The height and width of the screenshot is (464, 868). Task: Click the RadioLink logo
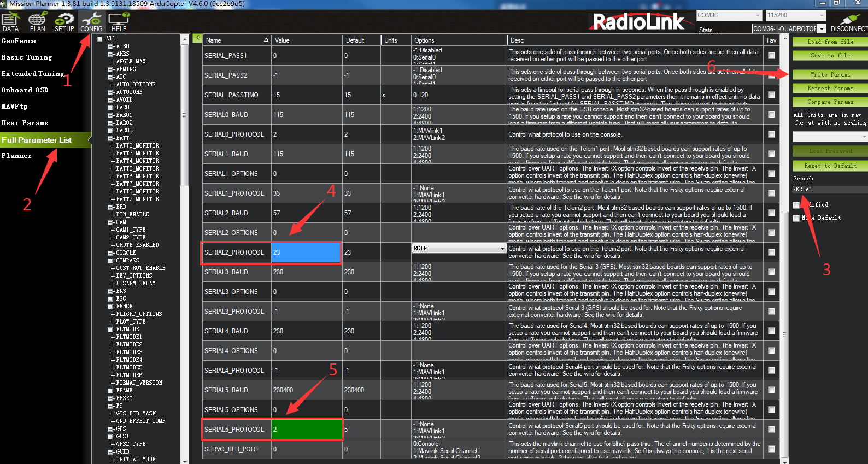(638, 22)
